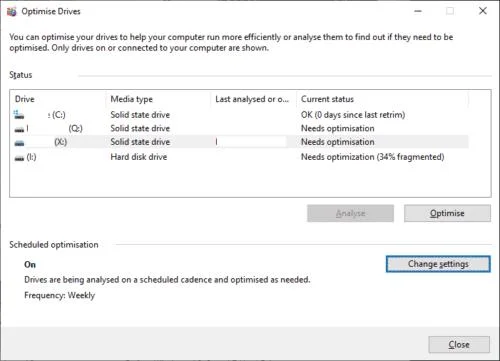Select the (Q:) drive label
This screenshot has width=500, height=361.
coord(76,128)
